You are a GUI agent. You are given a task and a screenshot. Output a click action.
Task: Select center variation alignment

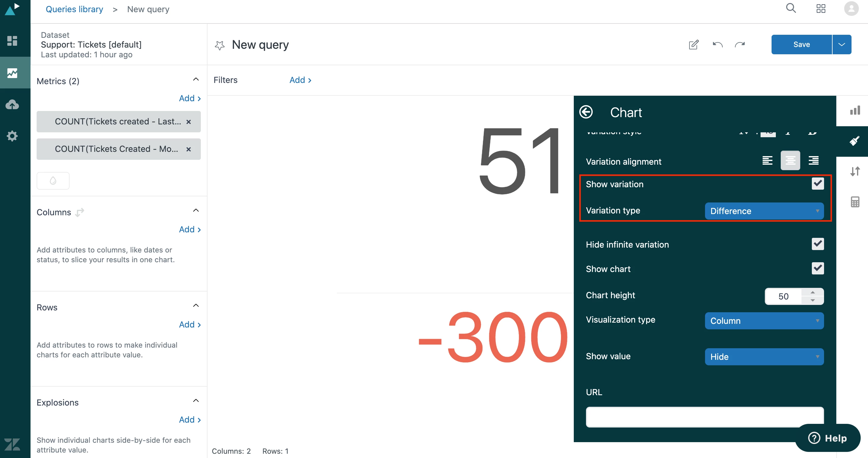[790, 161]
